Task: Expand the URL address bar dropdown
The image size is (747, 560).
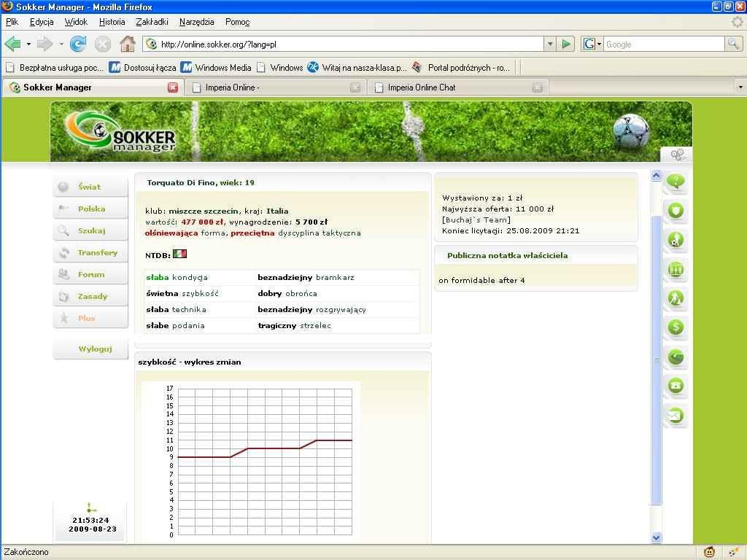Action: tap(550, 44)
